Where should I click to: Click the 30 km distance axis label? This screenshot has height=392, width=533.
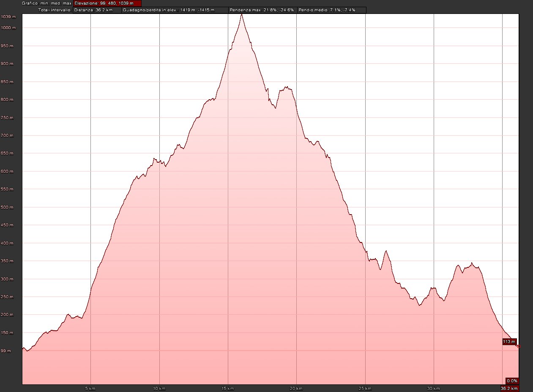click(433, 388)
